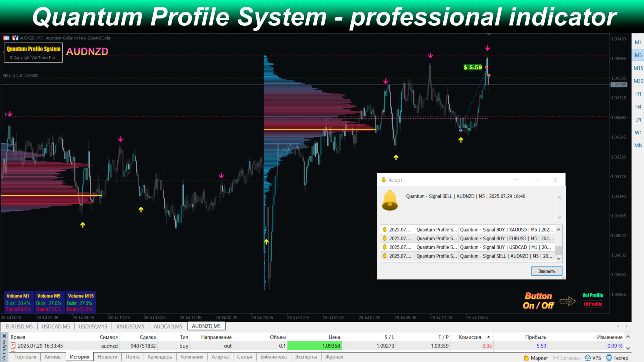
Task: Open the USDCAD,M5 chart tab
Action: point(56,326)
